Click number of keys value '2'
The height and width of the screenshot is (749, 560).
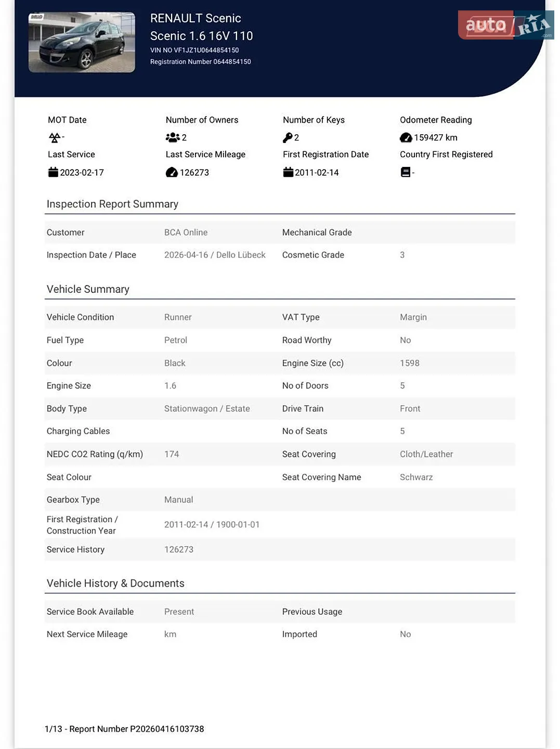[x=296, y=138]
